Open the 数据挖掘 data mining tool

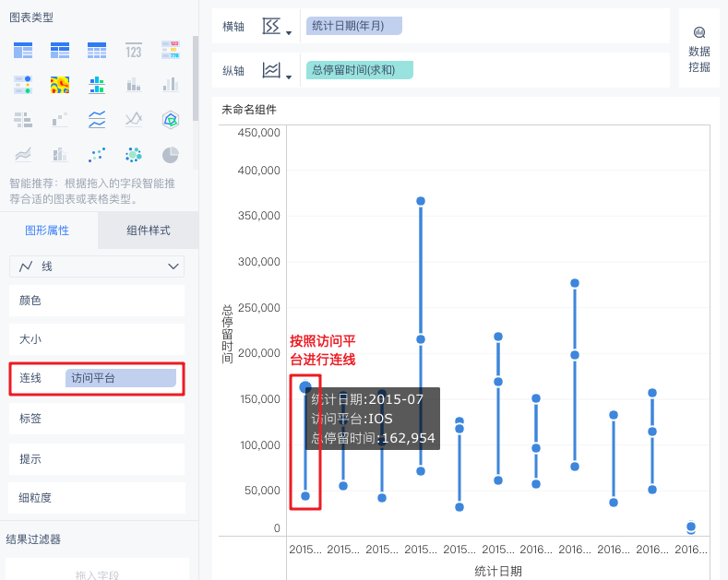point(698,50)
